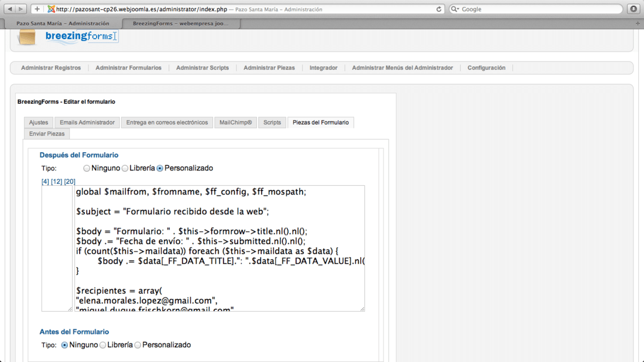Go forward with the browser forward arrow

[20, 9]
